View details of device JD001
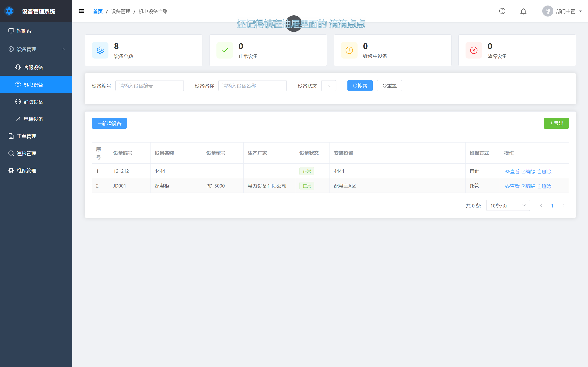 click(512, 186)
